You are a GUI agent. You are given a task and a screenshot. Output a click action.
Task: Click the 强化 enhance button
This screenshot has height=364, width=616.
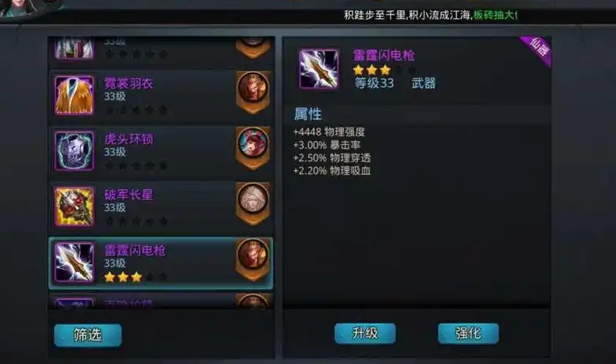point(468,333)
